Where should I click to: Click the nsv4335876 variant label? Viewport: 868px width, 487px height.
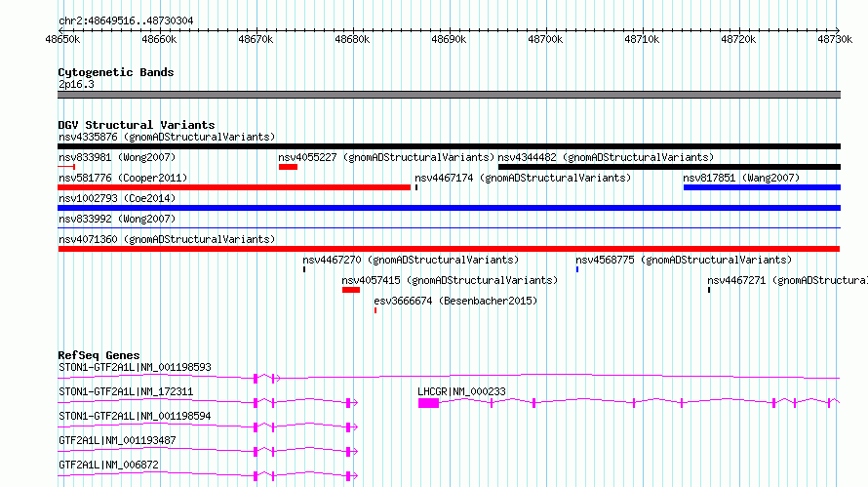pyautogui.click(x=167, y=137)
